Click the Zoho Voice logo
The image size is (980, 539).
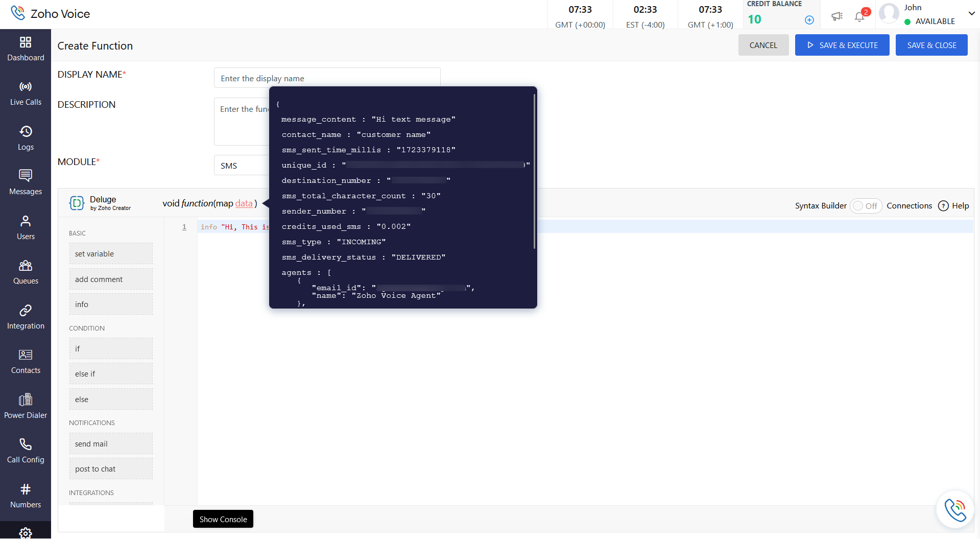pyautogui.click(x=51, y=14)
